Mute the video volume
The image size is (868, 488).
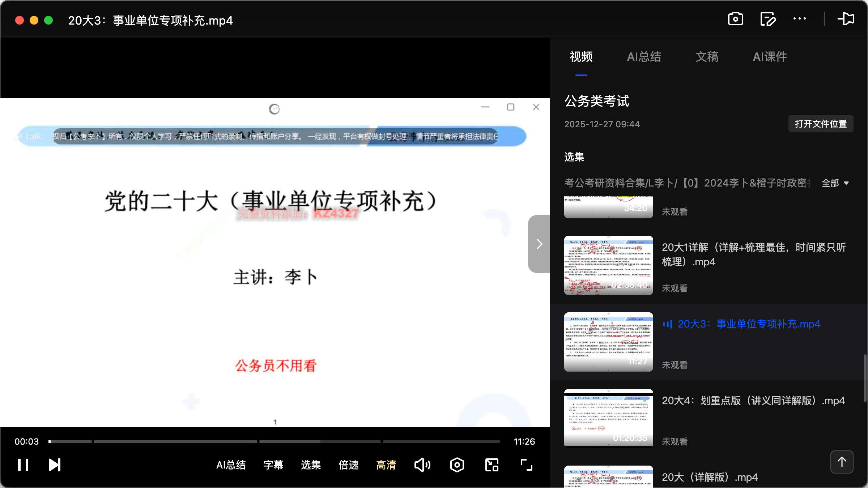[422, 465]
